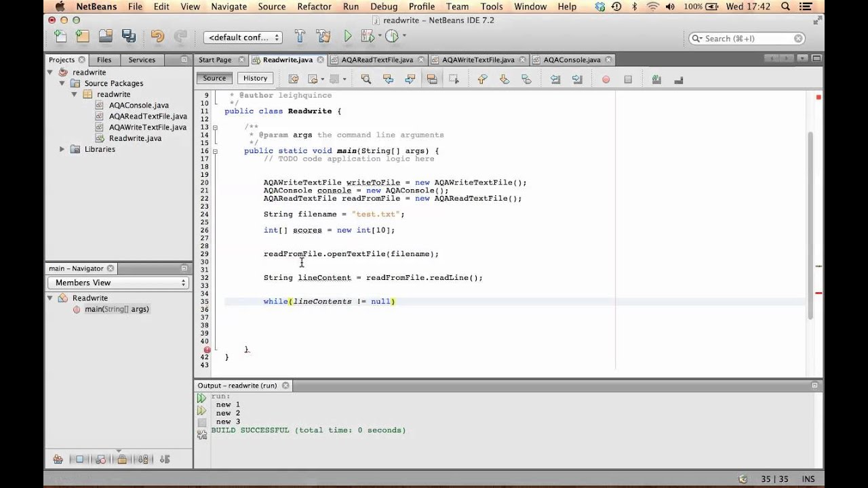The image size is (868, 488).
Task: Open the Profile Project dropdown arrow
Action: tap(404, 36)
